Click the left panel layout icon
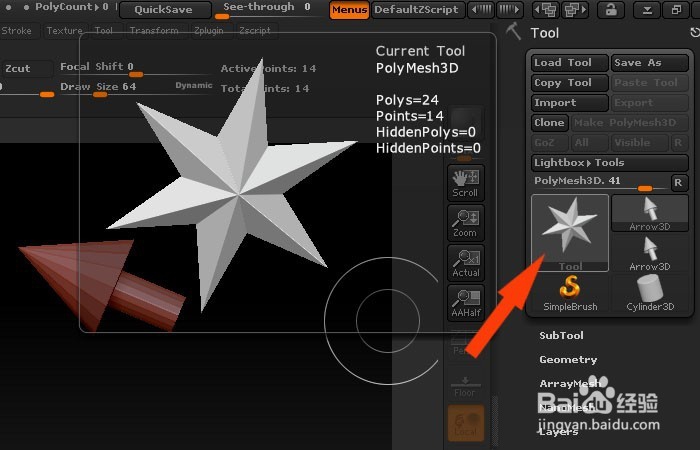Viewport: 700px width, 450px height. pos(547,9)
